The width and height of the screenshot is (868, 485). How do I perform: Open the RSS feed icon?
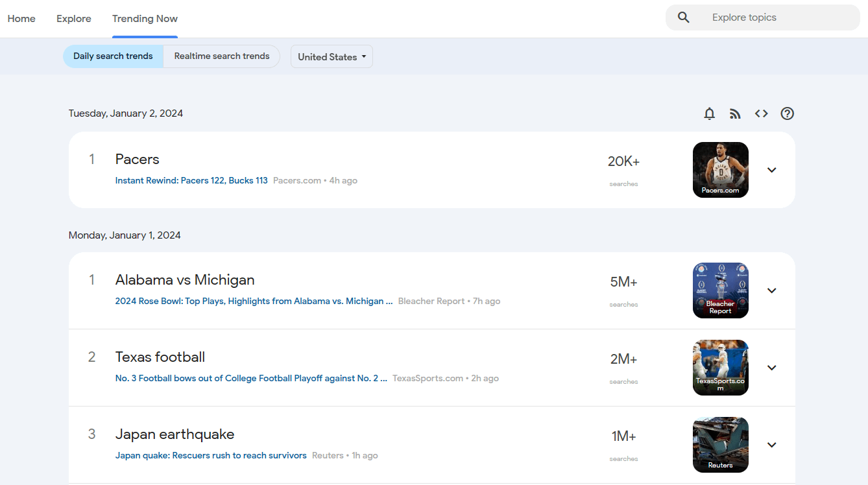(x=735, y=113)
